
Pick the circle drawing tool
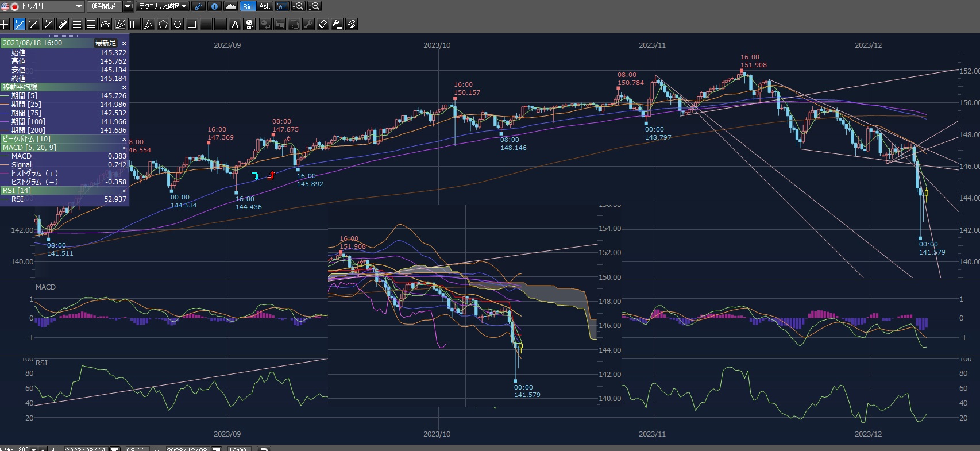pyautogui.click(x=178, y=24)
